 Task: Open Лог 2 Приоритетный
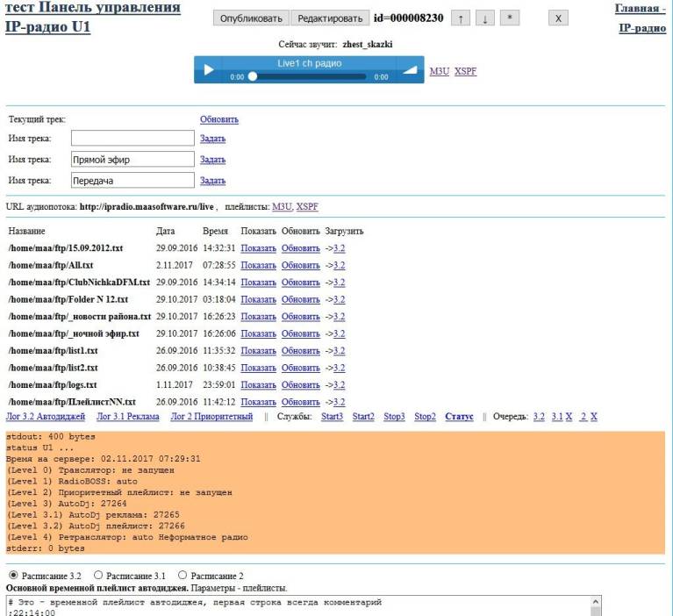click(211, 417)
